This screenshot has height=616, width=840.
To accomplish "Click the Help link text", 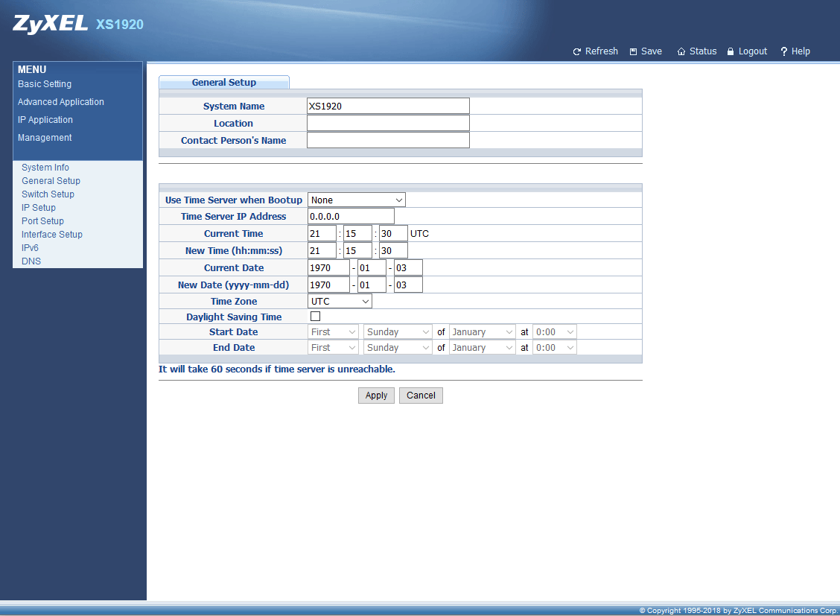I will [801, 51].
